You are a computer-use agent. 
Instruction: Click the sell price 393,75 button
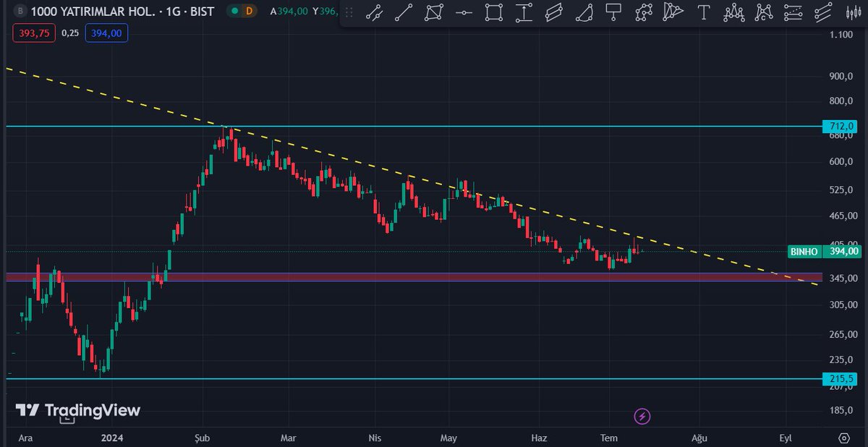pos(35,33)
